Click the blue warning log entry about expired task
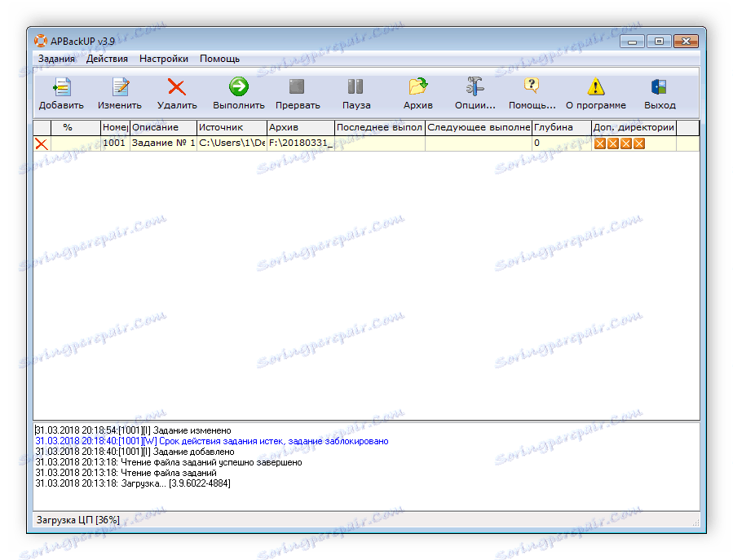This screenshot has height=560, width=733. [212, 440]
